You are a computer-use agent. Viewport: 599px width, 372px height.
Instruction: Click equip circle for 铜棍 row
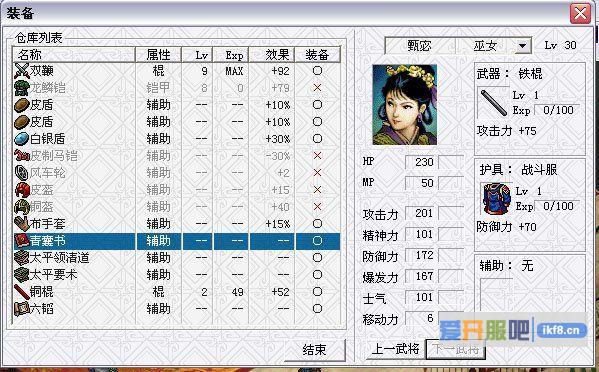tap(317, 292)
